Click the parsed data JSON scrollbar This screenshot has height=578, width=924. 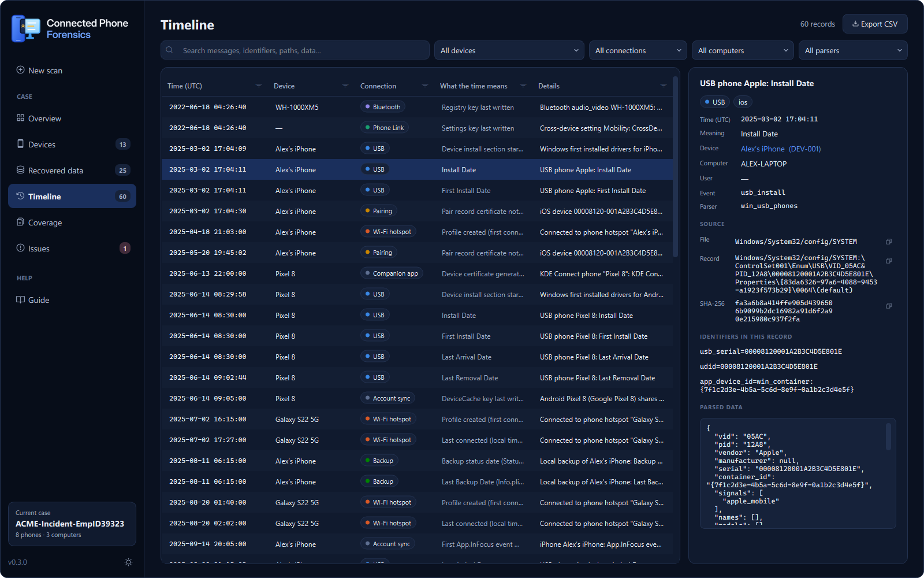click(888, 436)
